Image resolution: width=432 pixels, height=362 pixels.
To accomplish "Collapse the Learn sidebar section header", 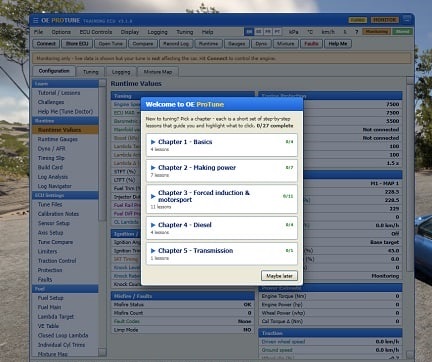I will point(65,84).
